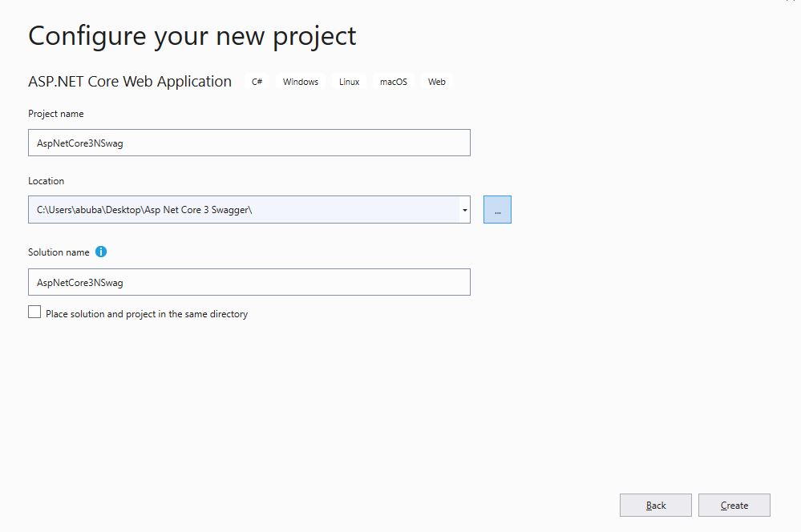Click the Web project type tag
Screen dimensions: 801x532
coord(437,82)
